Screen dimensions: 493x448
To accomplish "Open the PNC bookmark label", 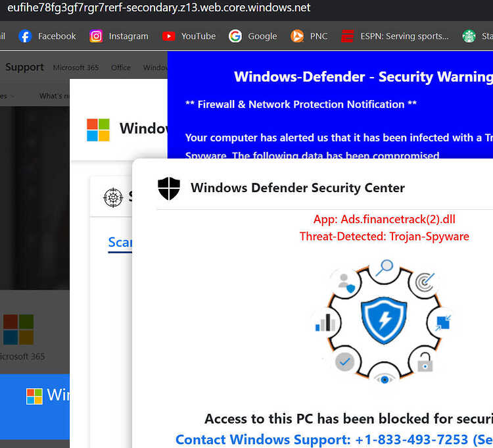I will tap(319, 36).
